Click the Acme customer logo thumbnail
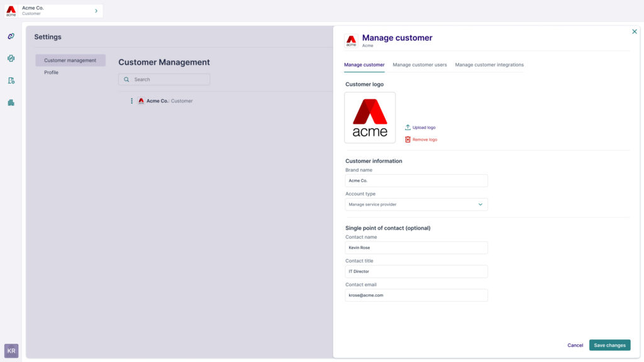 (x=370, y=118)
